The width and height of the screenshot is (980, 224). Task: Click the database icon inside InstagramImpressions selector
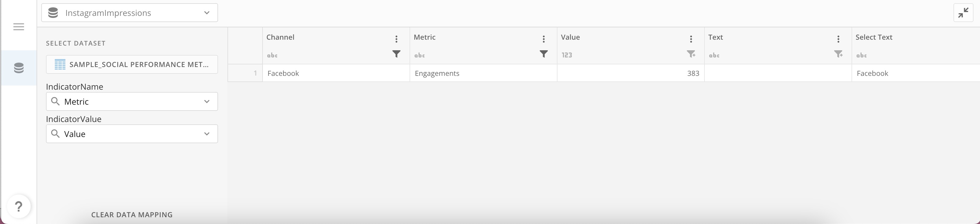tap(52, 13)
